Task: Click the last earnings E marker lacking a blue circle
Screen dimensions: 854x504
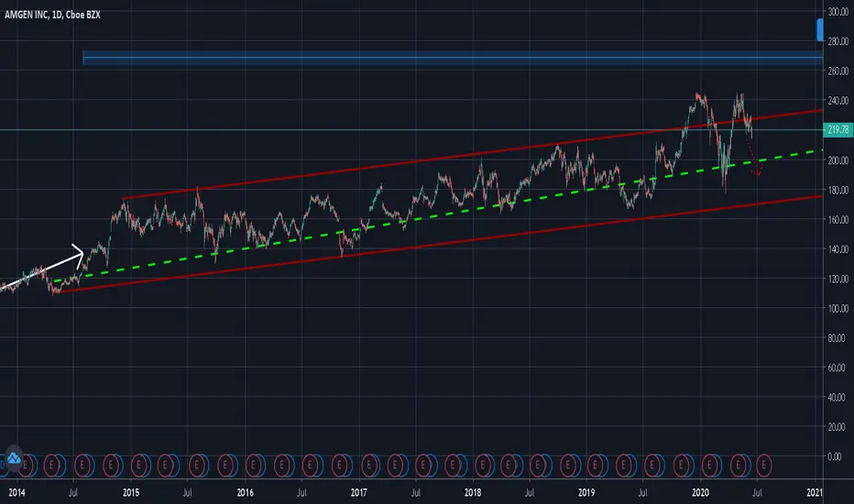Action: tap(763, 466)
